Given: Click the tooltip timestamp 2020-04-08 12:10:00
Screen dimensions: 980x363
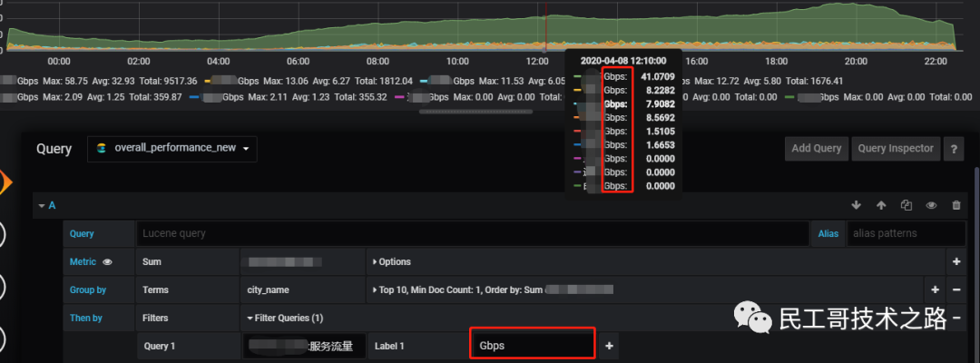Looking at the screenshot, I should click(x=623, y=61).
